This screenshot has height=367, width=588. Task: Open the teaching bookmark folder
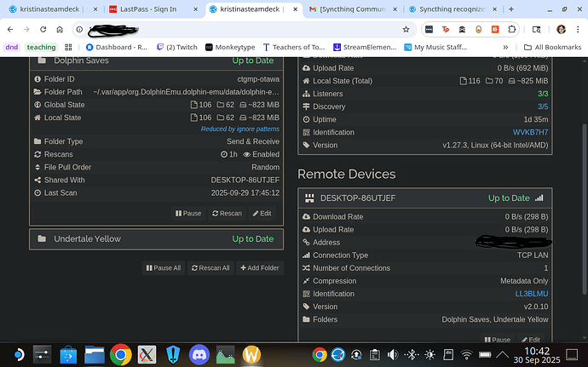tap(41, 47)
